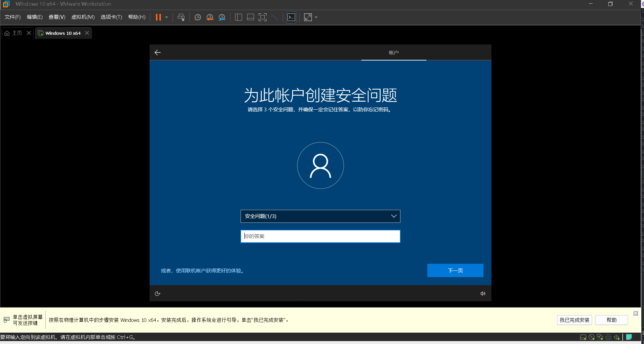Click the 帮助 button in the install bar
The width and height of the screenshot is (644, 344).
click(612, 320)
